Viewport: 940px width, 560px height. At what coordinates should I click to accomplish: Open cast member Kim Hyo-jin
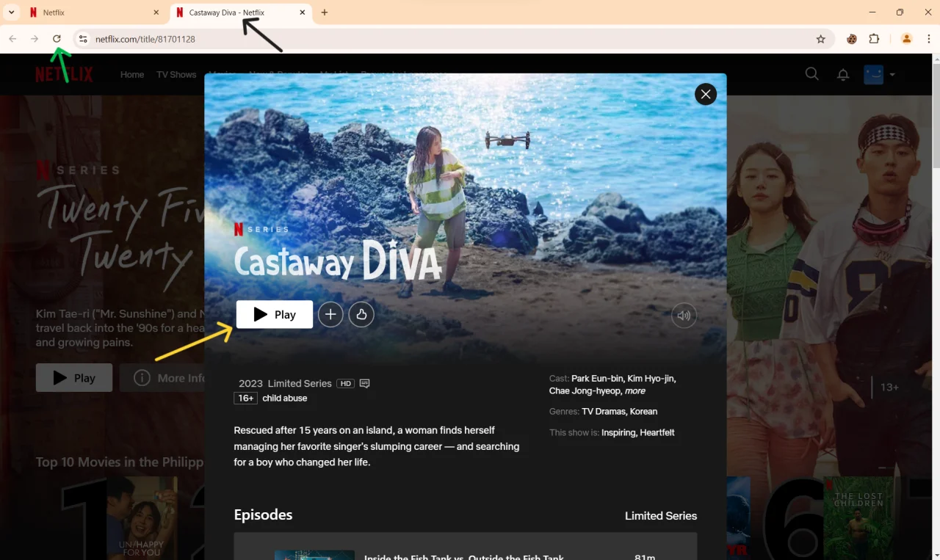651,379
